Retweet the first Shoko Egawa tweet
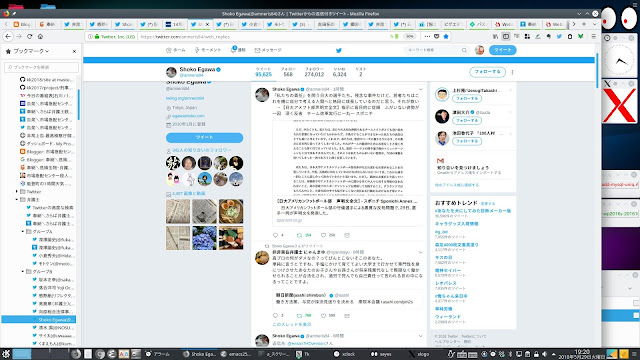Image resolution: width=640 pixels, height=360 pixels. (299, 235)
